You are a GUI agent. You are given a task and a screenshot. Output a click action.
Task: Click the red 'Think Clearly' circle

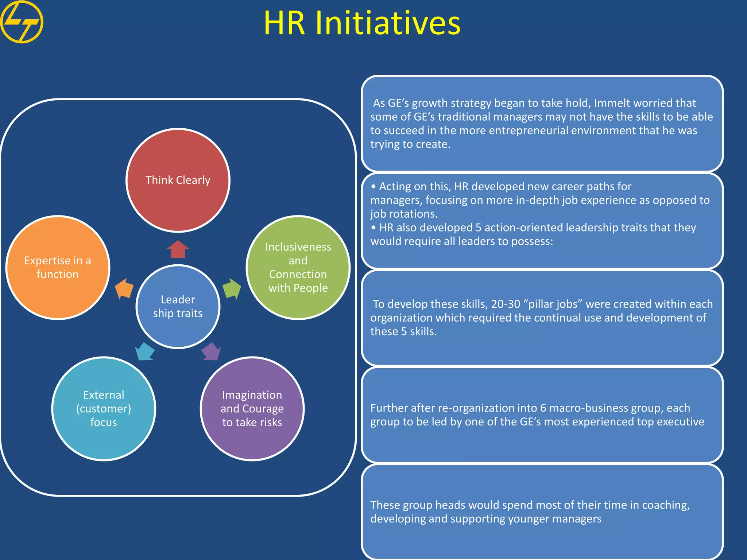tap(178, 180)
